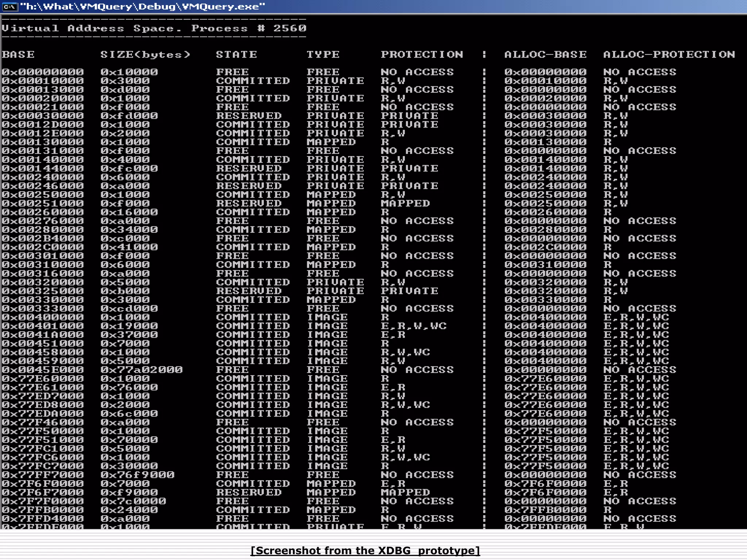Select base address 0x00458000
The height and width of the screenshot is (560, 747).
(43, 352)
